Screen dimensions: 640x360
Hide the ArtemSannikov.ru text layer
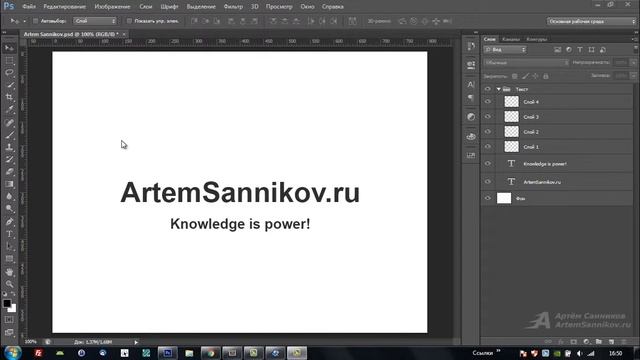coord(488,182)
